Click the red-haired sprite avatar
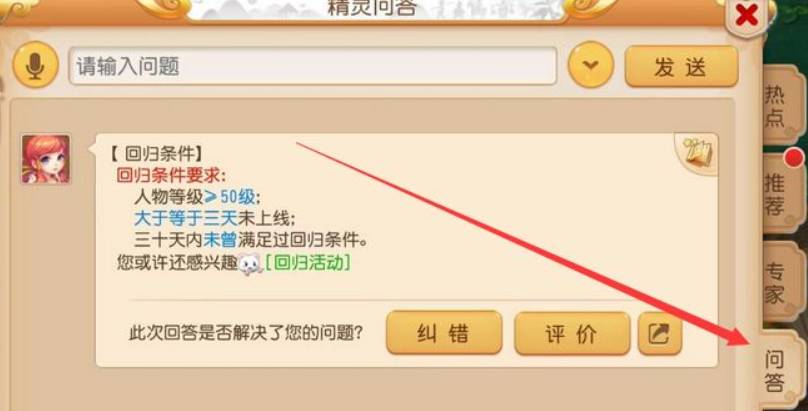 [45, 159]
